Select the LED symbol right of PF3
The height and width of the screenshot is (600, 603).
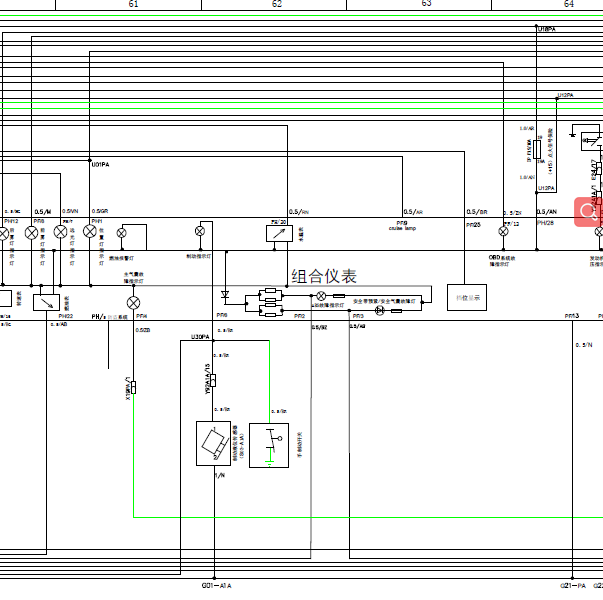(380, 310)
